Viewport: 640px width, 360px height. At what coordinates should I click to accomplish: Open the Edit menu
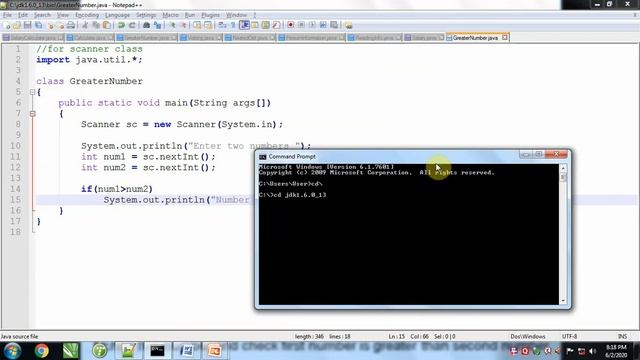(22, 15)
